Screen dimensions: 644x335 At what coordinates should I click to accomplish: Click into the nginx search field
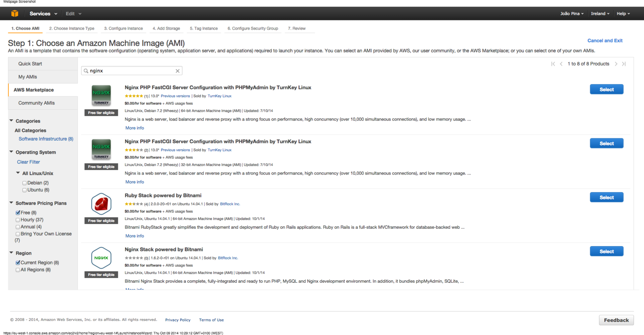[132, 71]
